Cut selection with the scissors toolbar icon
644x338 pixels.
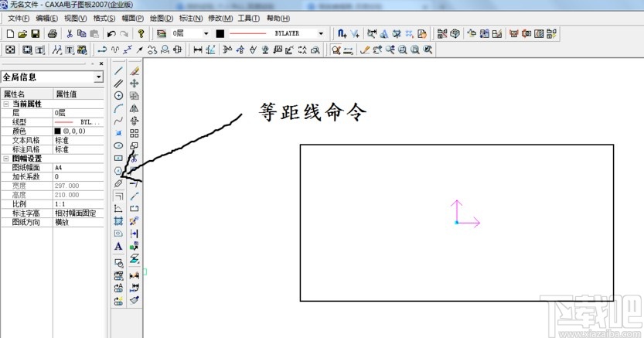[x=70, y=34]
